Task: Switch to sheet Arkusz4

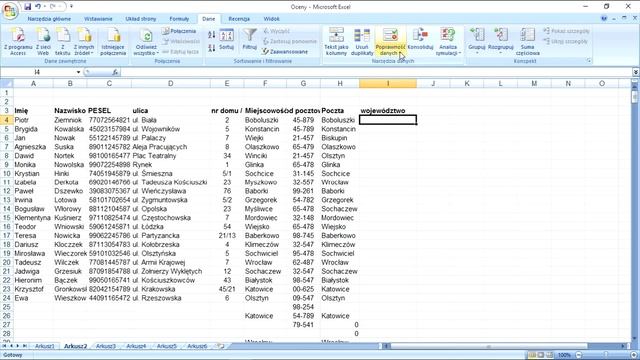Action: 136,346
